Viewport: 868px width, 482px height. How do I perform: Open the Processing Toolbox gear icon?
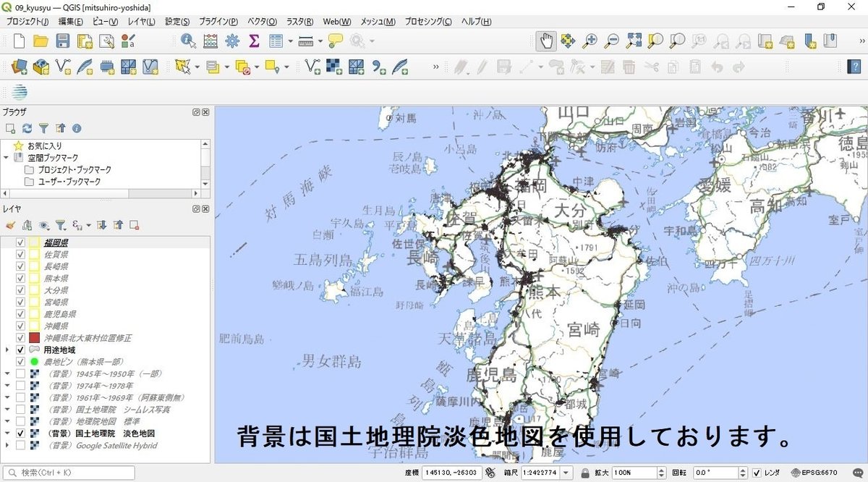(x=232, y=41)
